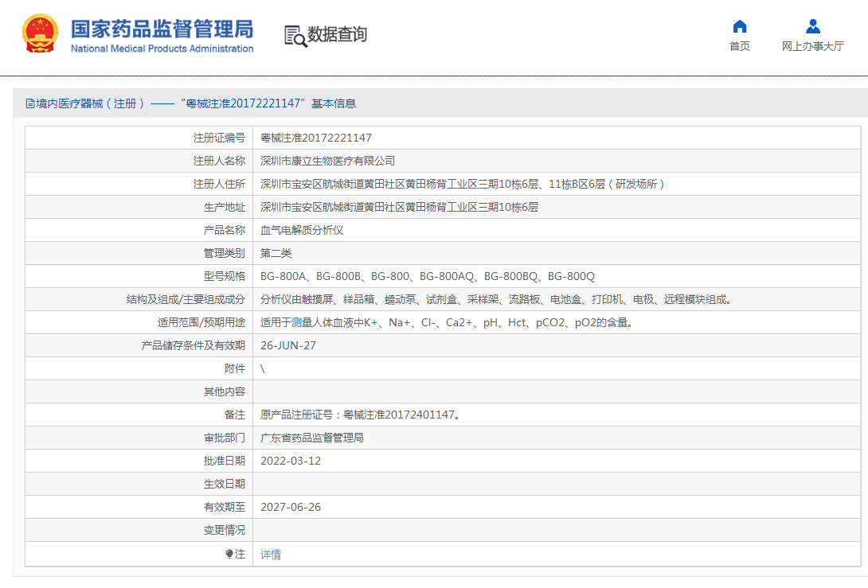Open 网上办事大厅 text link
This screenshot has height=588, width=868.
point(812,46)
